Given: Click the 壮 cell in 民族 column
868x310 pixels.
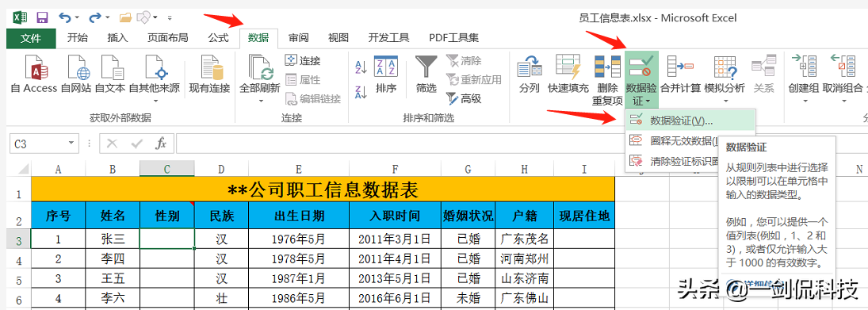Looking at the screenshot, I should 221,297.
